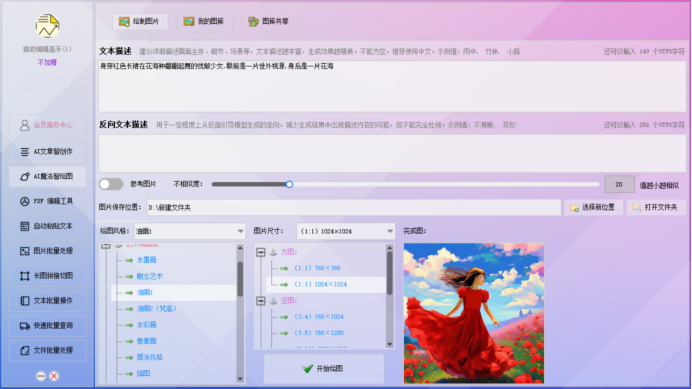Open the 图片尺寸 dropdown
This screenshot has width=692, height=389.
pos(346,231)
